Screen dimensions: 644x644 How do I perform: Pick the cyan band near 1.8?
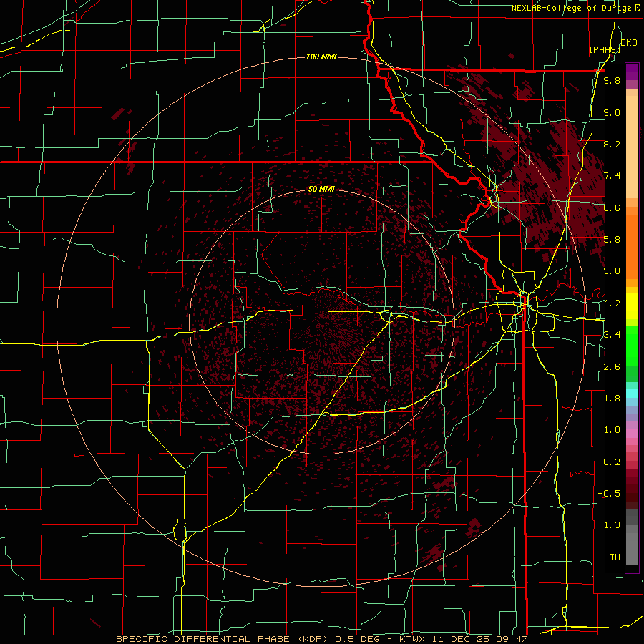coord(632,394)
